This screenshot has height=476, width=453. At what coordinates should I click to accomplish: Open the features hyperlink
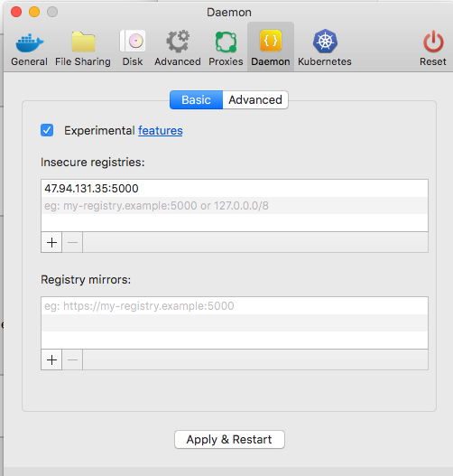coord(161,131)
